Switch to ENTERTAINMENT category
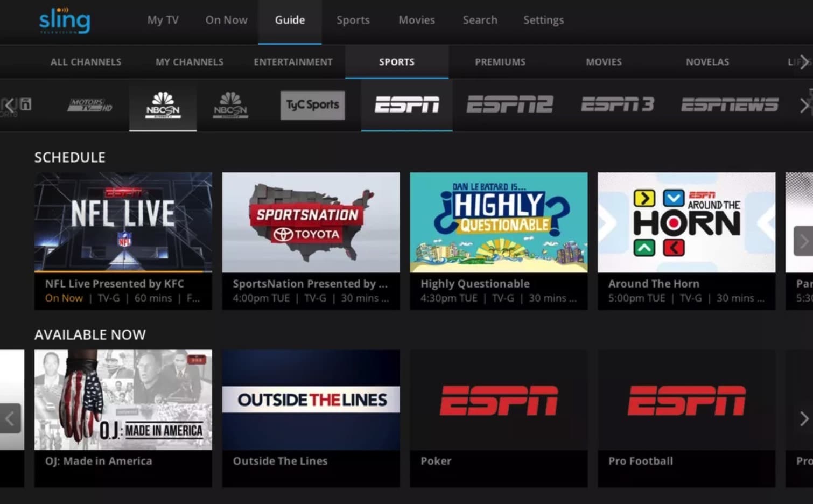Screen dimensions: 813x504 [293, 62]
